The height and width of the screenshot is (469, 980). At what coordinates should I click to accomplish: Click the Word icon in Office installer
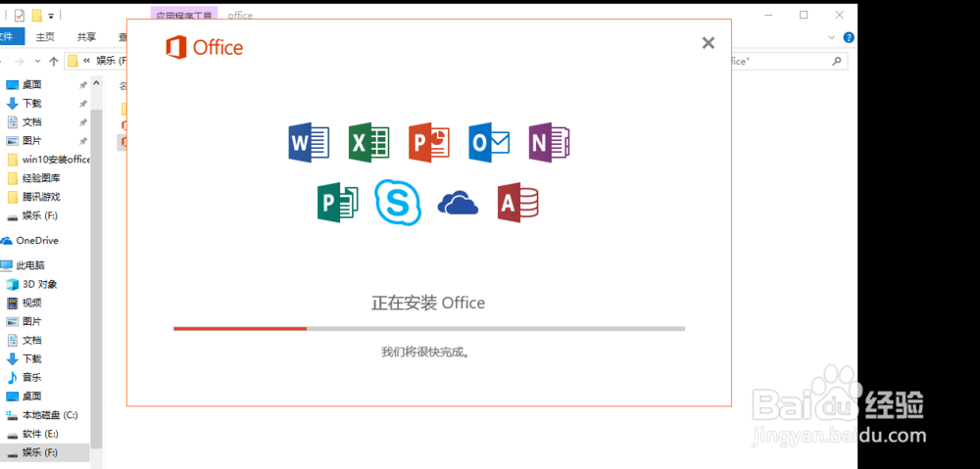point(309,143)
